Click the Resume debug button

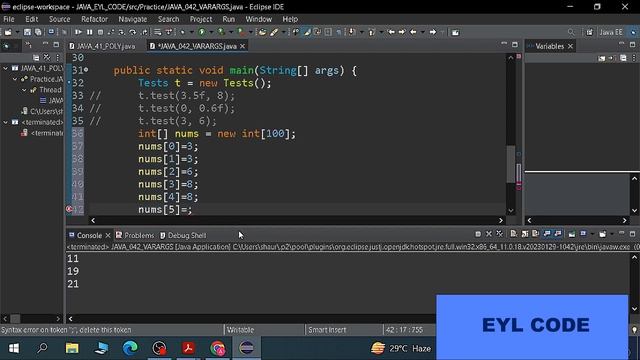tap(78, 32)
